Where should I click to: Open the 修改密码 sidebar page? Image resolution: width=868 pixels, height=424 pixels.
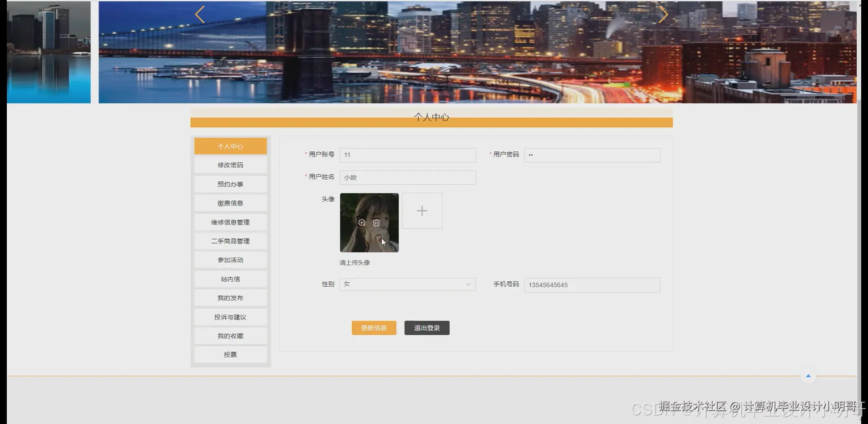tap(230, 165)
